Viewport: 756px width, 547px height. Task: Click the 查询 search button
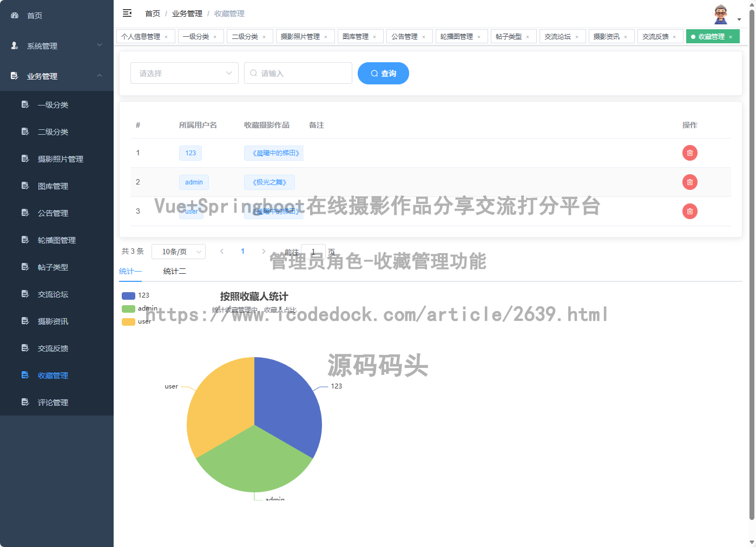click(383, 73)
